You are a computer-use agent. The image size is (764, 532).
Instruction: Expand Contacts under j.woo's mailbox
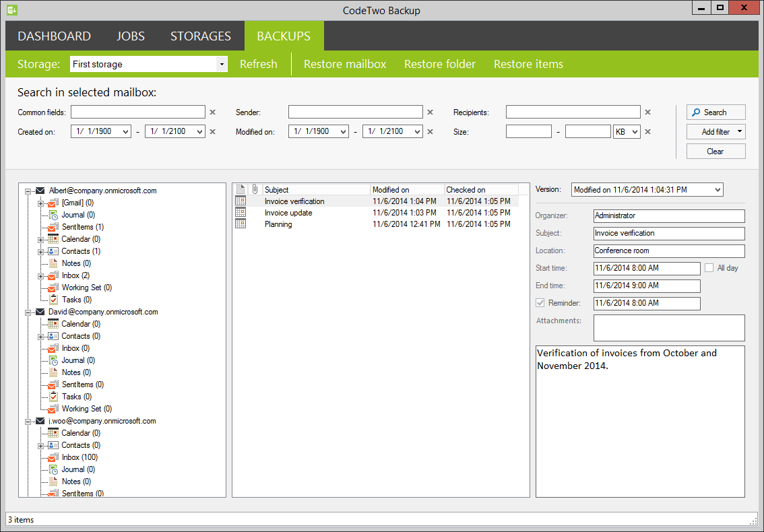[x=41, y=446]
